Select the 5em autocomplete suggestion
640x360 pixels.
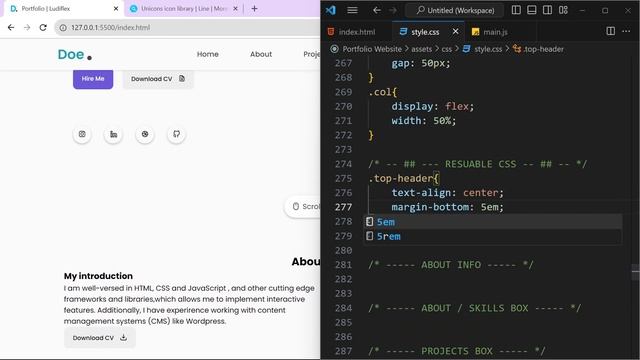pos(493,222)
